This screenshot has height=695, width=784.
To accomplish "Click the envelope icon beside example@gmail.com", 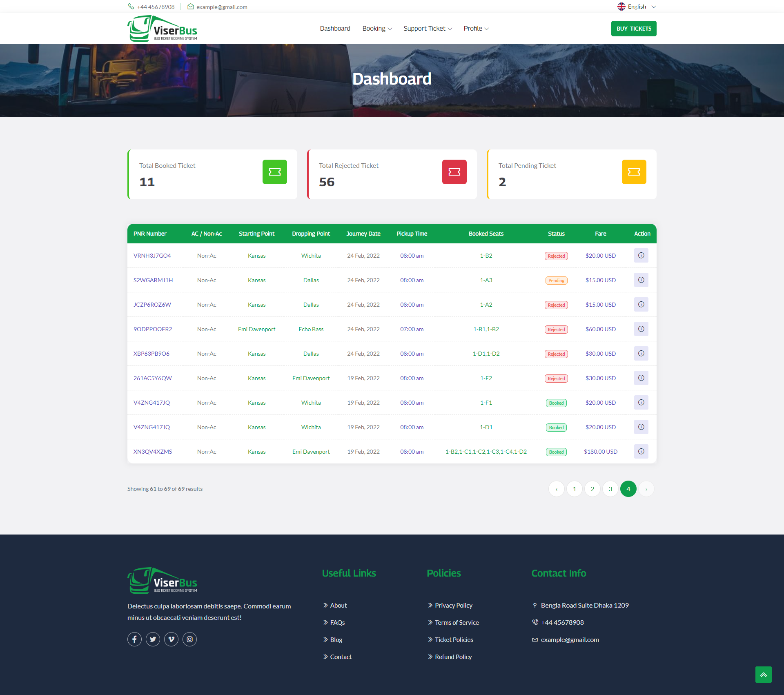I will click(190, 7).
